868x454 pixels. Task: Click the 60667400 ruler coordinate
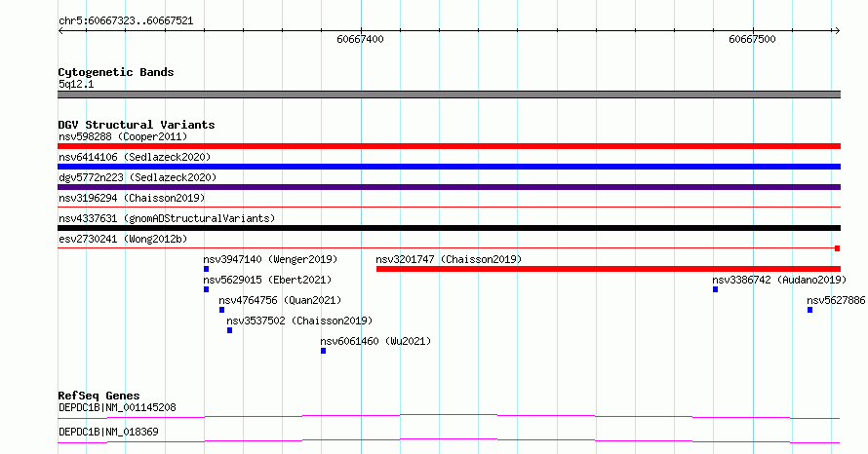pos(360,39)
